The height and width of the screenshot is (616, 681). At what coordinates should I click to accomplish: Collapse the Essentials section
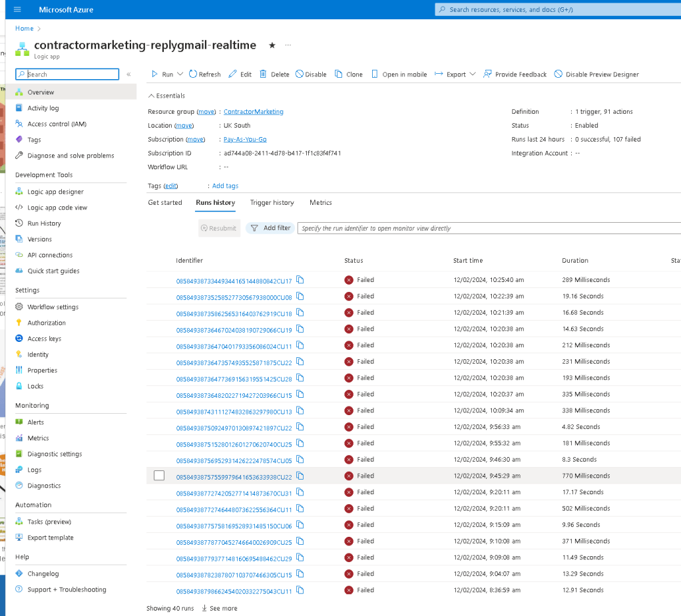pyautogui.click(x=167, y=96)
